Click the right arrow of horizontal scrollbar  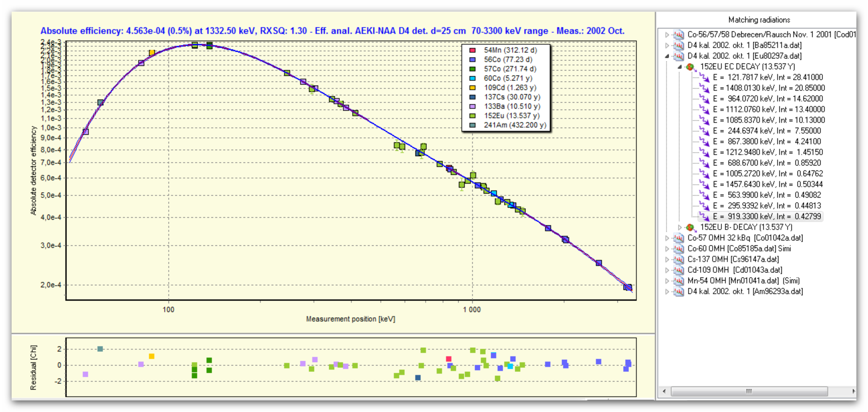point(853,391)
